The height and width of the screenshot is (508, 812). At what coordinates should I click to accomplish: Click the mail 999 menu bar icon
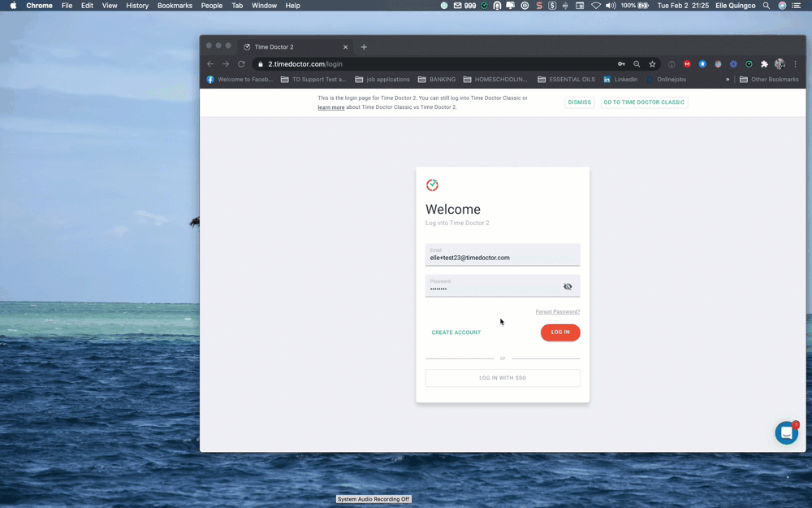pyautogui.click(x=464, y=6)
